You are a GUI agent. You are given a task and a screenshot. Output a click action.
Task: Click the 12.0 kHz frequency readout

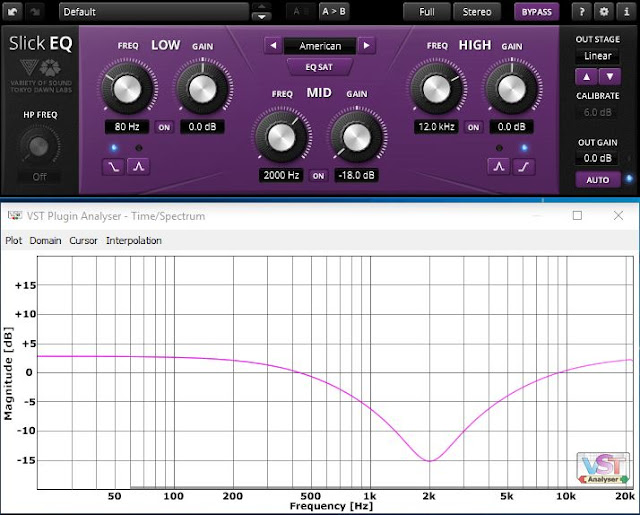click(436, 127)
